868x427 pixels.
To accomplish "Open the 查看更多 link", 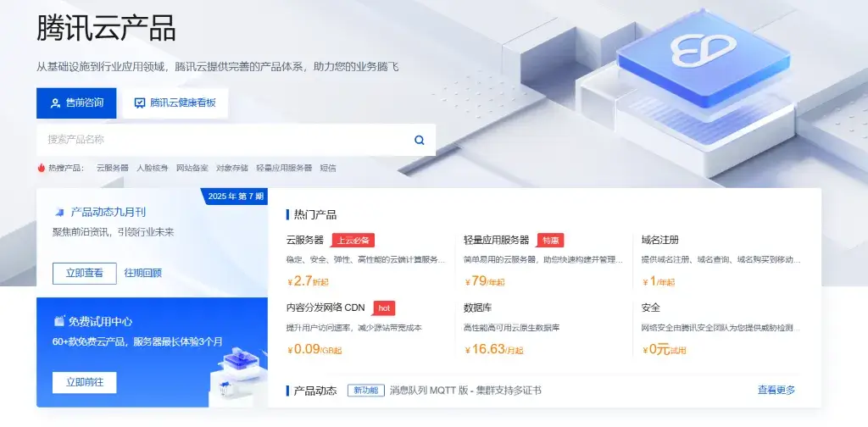I will pyautogui.click(x=776, y=390).
